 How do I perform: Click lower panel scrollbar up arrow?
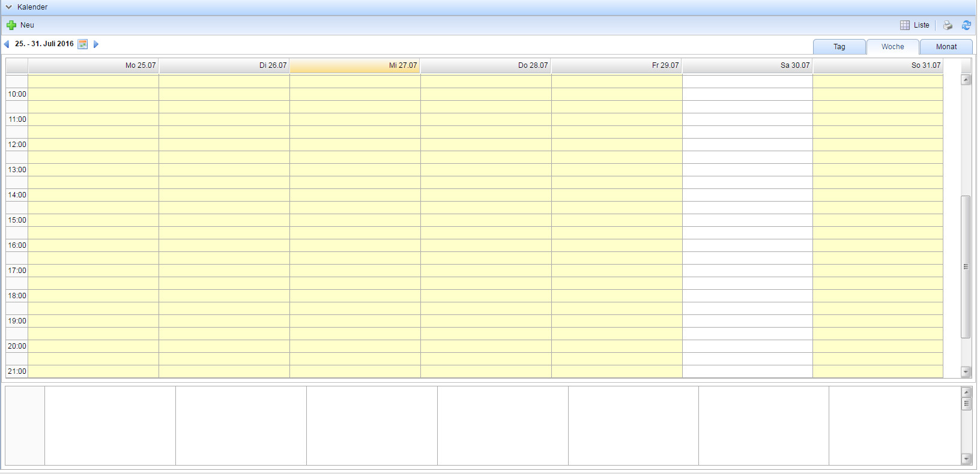pyautogui.click(x=966, y=392)
